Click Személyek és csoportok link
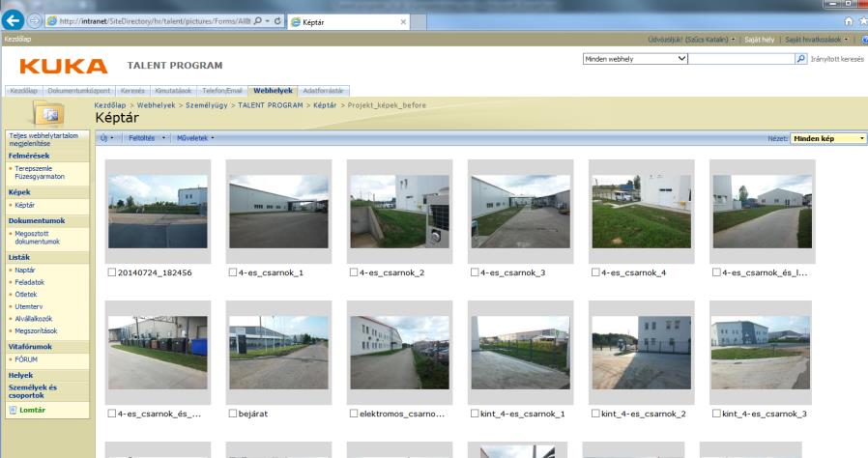The width and height of the screenshot is (868, 458). tap(32, 391)
